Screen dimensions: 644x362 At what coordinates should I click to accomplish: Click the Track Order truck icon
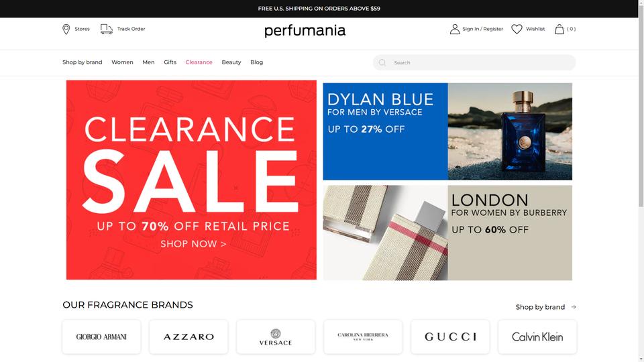pyautogui.click(x=107, y=29)
